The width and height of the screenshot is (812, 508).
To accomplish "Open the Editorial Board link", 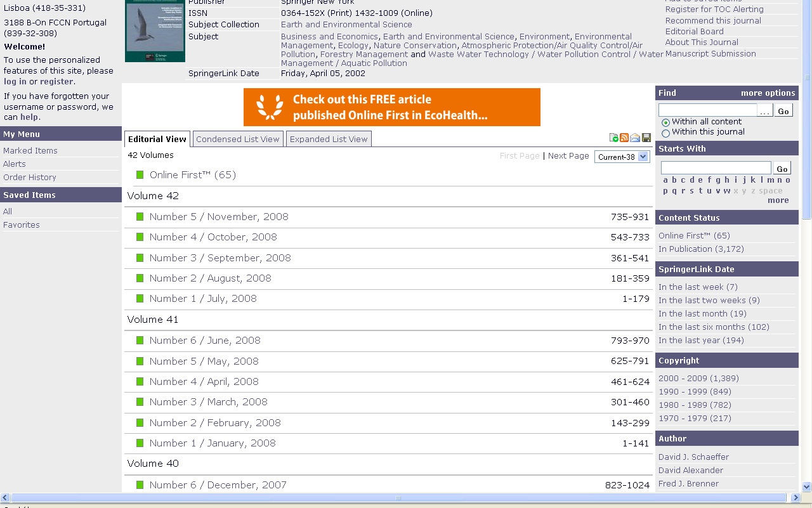I will (x=694, y=31).
